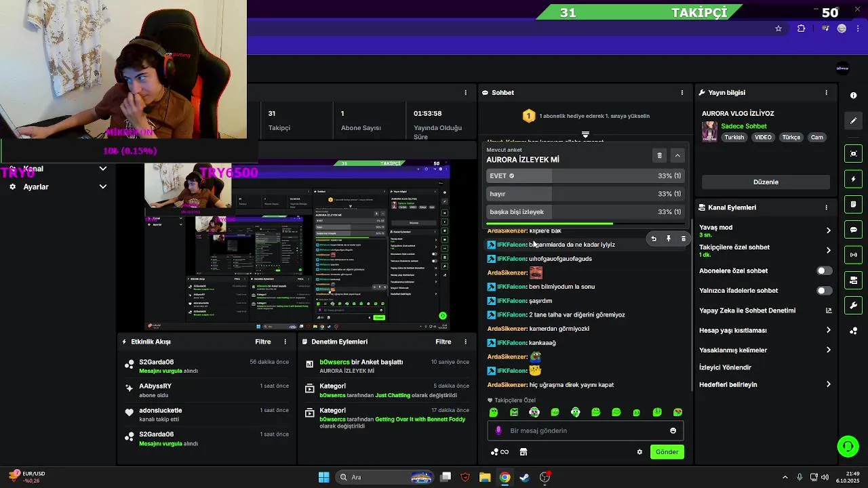Screen dimensions: 868x488
Task: Open chat settings gear icon
Action: tap(639, 452)
